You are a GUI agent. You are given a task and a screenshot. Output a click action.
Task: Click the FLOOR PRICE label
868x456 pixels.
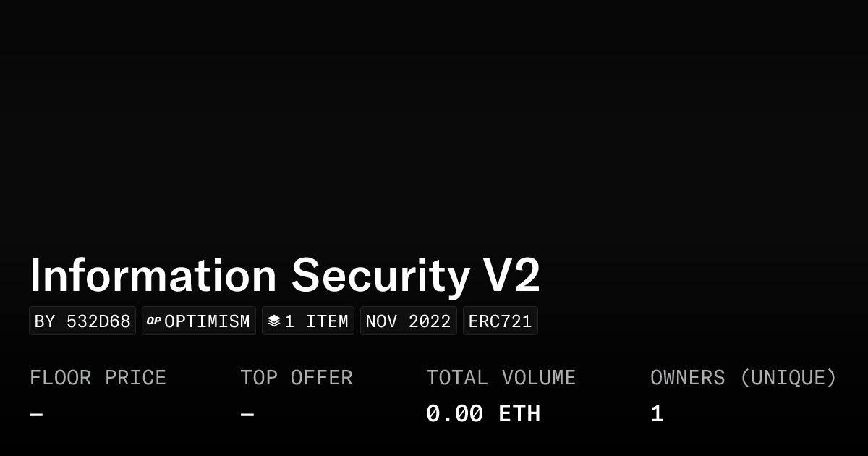(x=98, y=378)
